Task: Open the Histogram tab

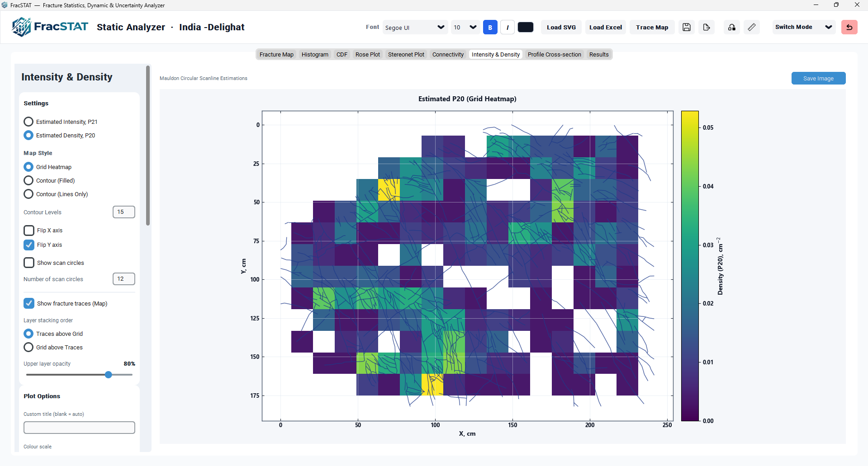Action: (315, 55)
